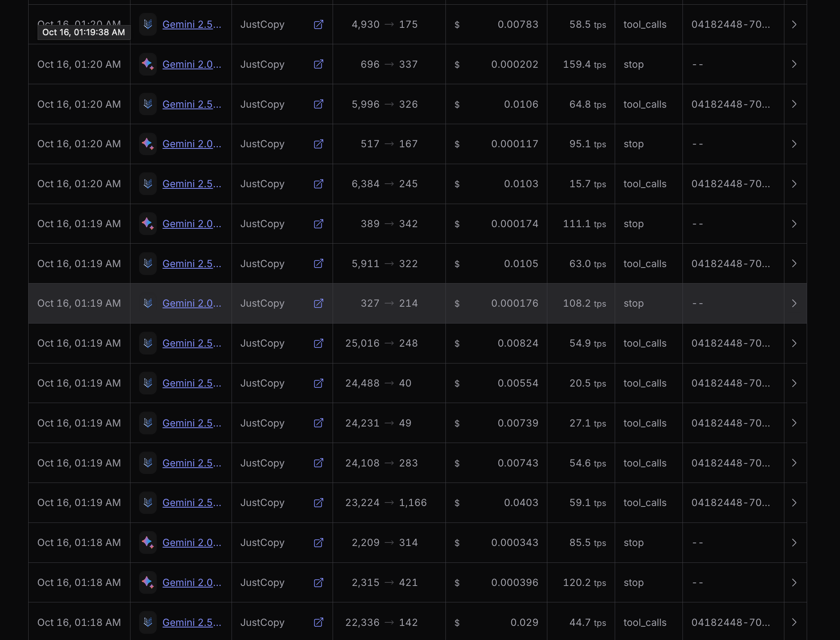
Task: Click the model icon in the highlighted 327 → 214 row
Action: (148, 303)
